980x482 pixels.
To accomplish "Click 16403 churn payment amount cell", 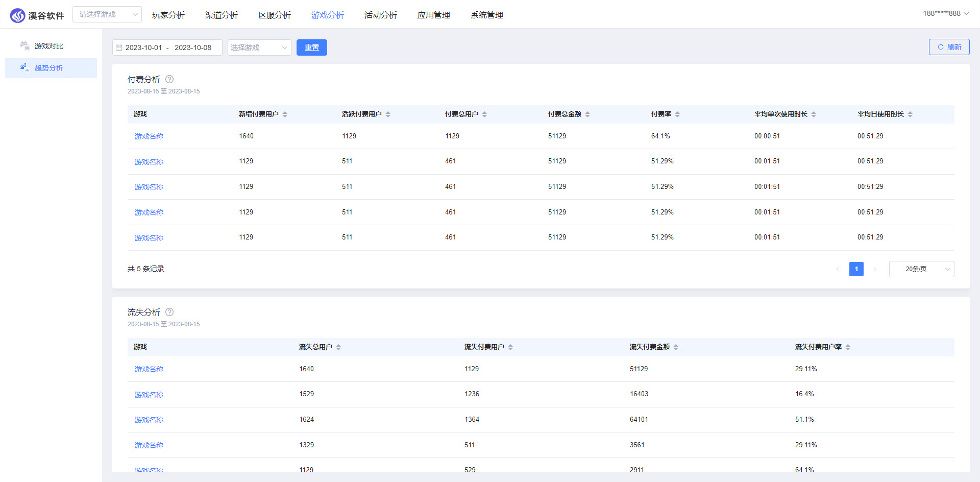I will [639, 394].
